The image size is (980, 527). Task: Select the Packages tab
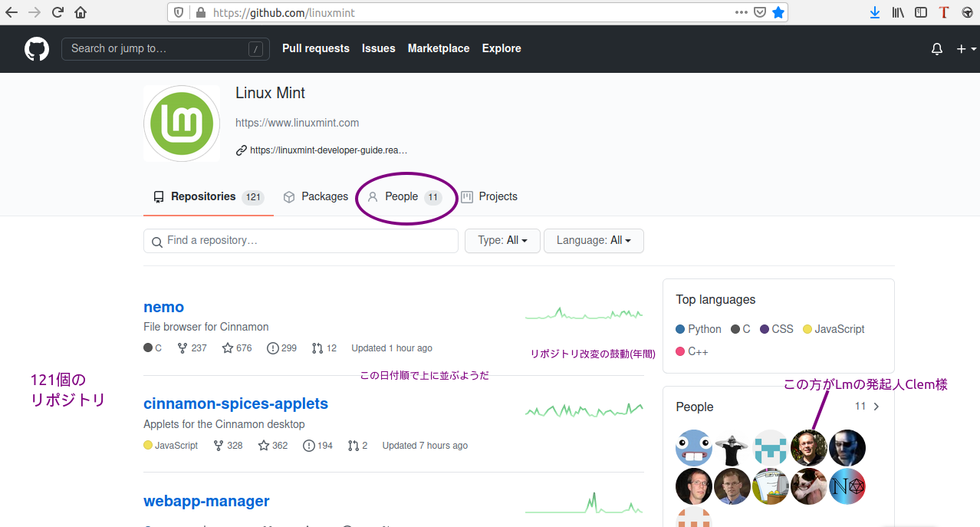pos(315,196)
